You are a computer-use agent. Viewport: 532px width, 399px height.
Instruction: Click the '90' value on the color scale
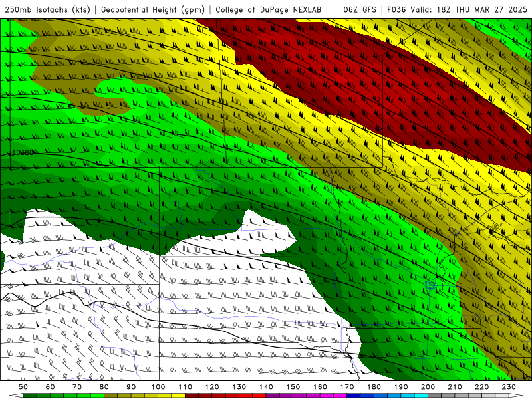pyautogui.click(x=131, y=387)
